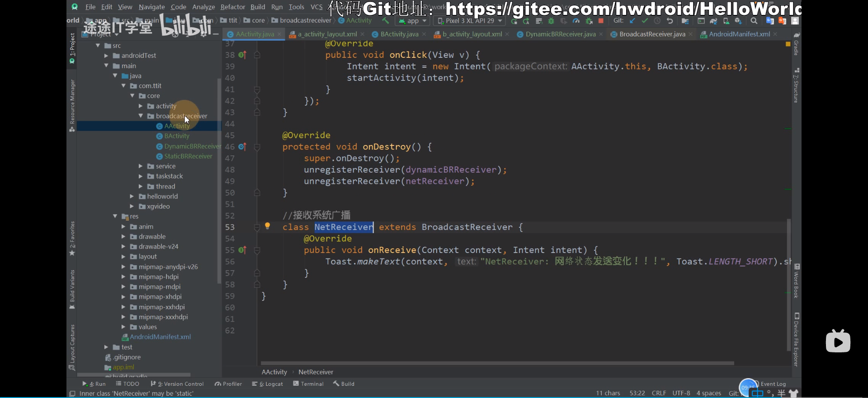This screenshot has height=398, width=868.
Task: Click the Make Project hammer icon
Action: point(386,21)
